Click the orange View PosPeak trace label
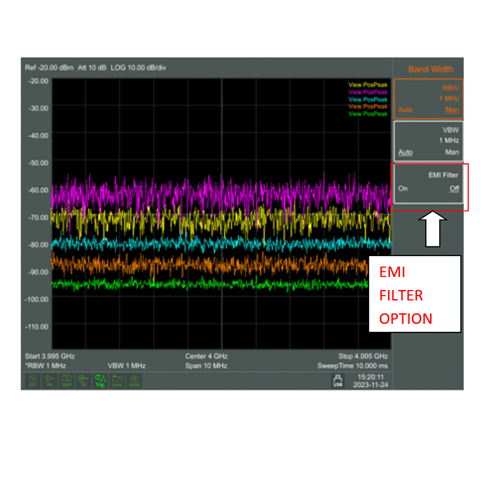The width and height of the screenshot is (500, 500). coord(368,106)
